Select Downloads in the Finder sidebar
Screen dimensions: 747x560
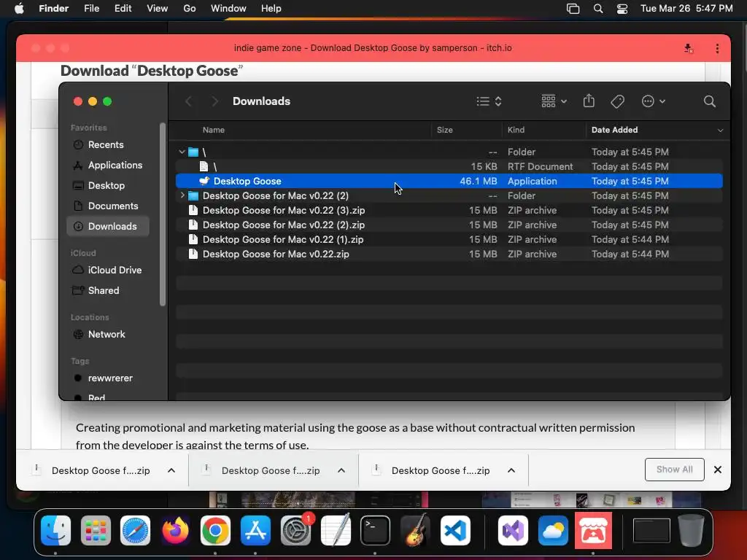pyautogui.click(x=108, y=226)
